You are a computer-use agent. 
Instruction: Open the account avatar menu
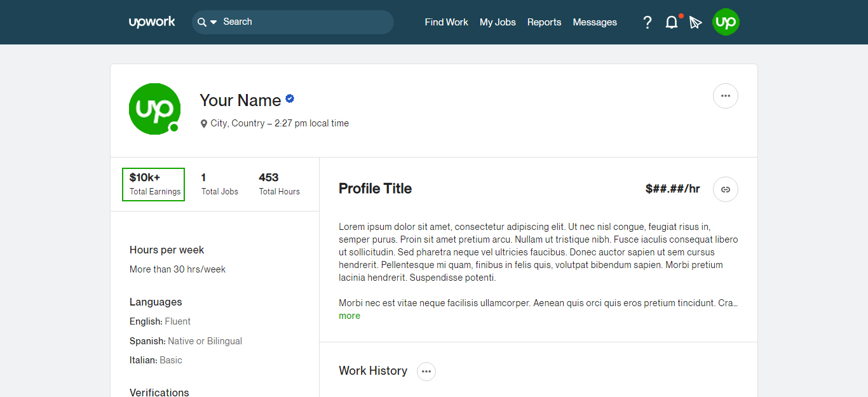click(x=726, y=22)
